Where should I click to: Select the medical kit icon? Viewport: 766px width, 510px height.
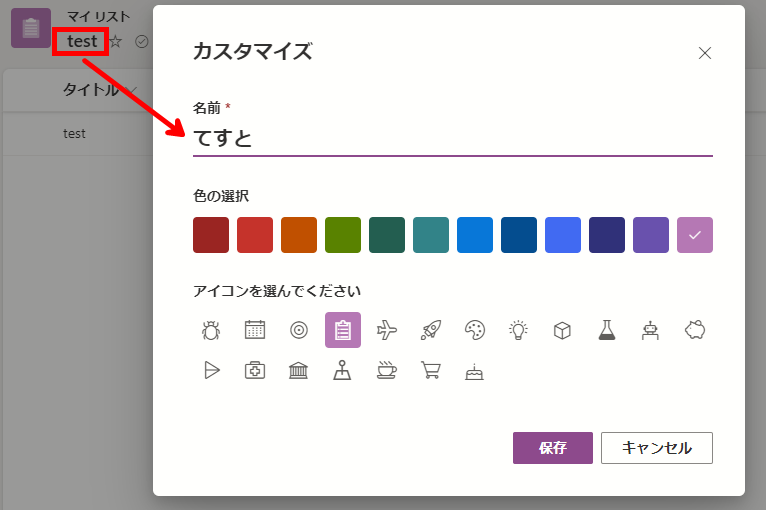coord(255,371)
